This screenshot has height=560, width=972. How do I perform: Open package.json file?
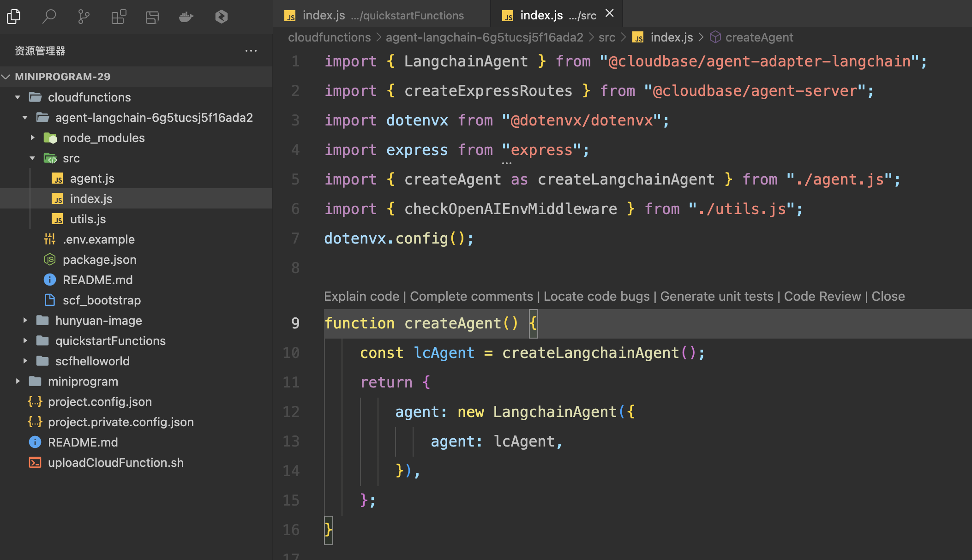point(99,260)
